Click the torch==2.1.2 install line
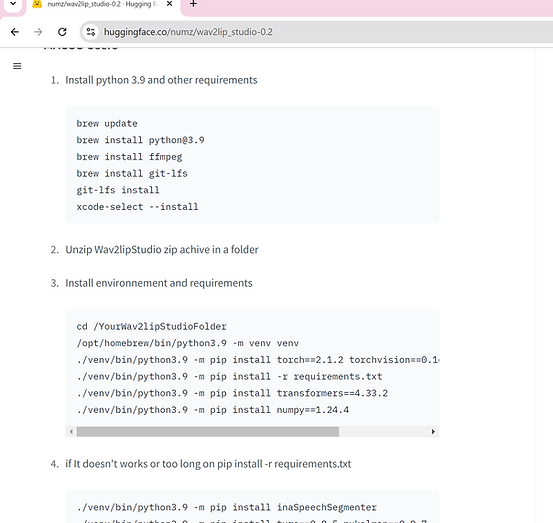The image size is (553, 523). [258, 360]
